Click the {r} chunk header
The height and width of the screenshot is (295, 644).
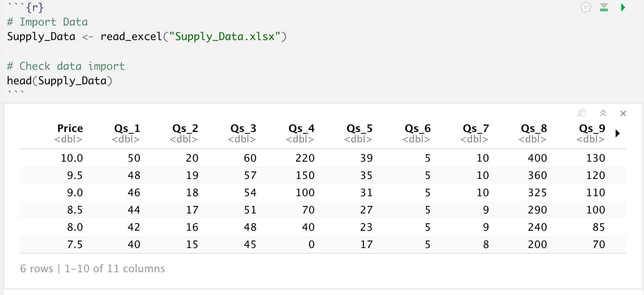(35, 8)
